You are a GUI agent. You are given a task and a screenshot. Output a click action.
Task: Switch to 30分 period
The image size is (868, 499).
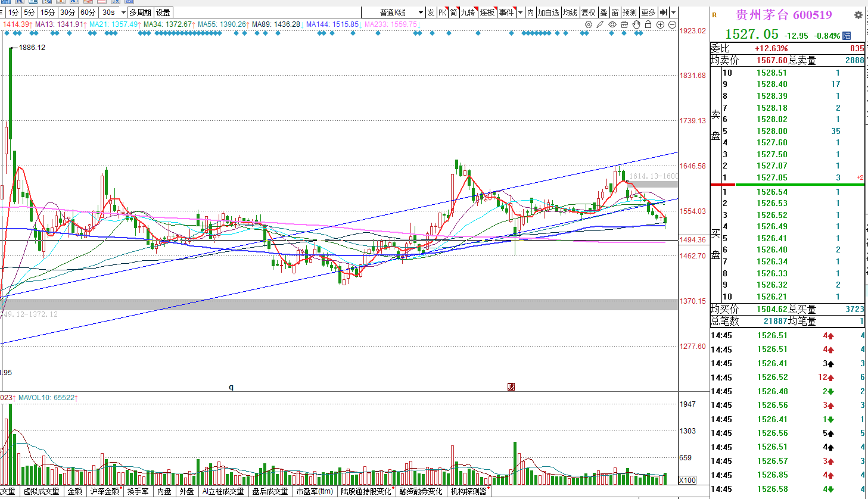pyautogui.click(x=67, y=12)
